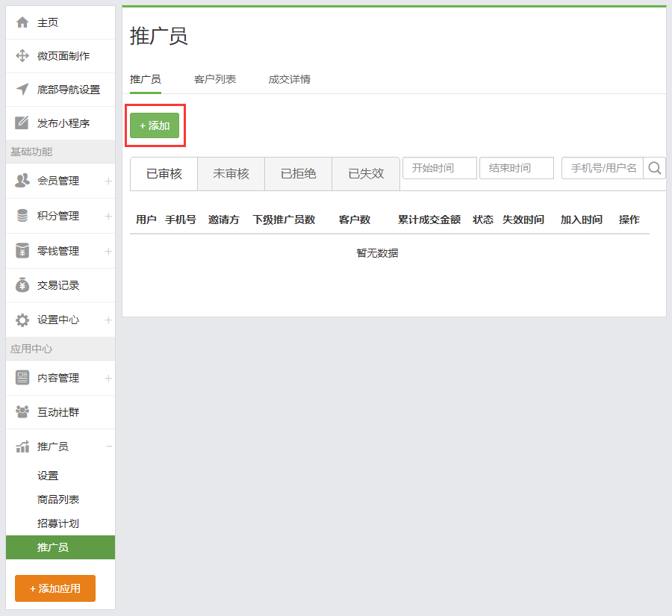This screenshot has height=616, width=672.
Task: Expand the 会员管理 submenu with plus sign
Action: 108,181
